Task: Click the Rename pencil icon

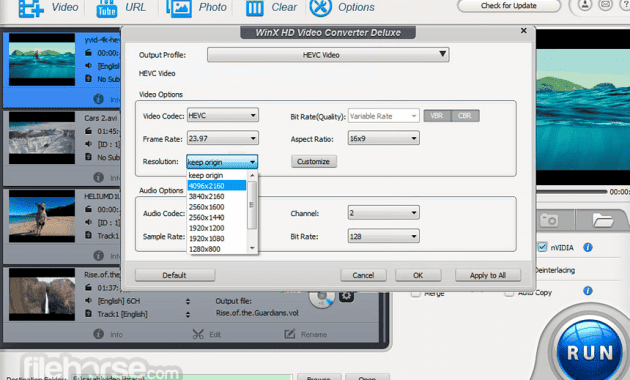Action: coord(290,334)
